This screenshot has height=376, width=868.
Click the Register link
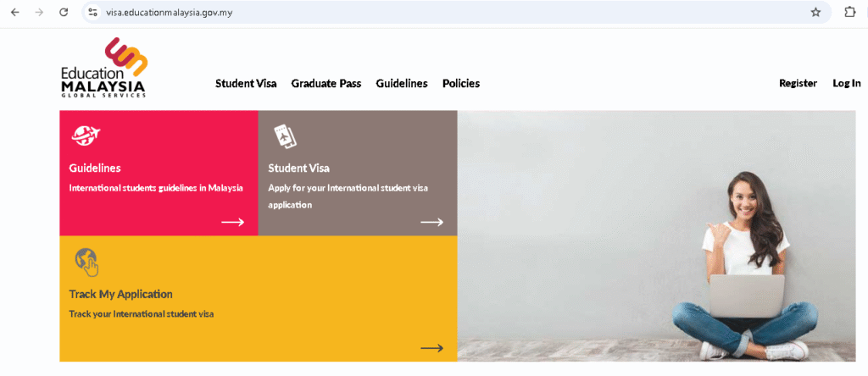798,84
